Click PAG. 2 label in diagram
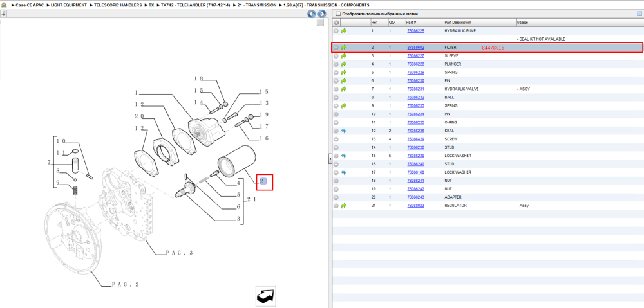Image resolution: width=644 pixels, height=308 pixels. [126, 284]
